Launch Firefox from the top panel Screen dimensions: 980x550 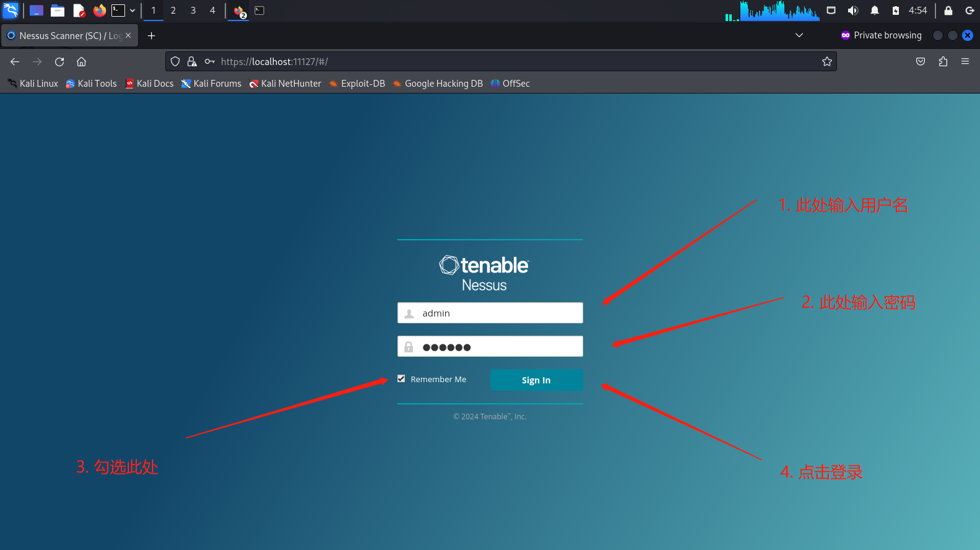click(x=99, y=11)
